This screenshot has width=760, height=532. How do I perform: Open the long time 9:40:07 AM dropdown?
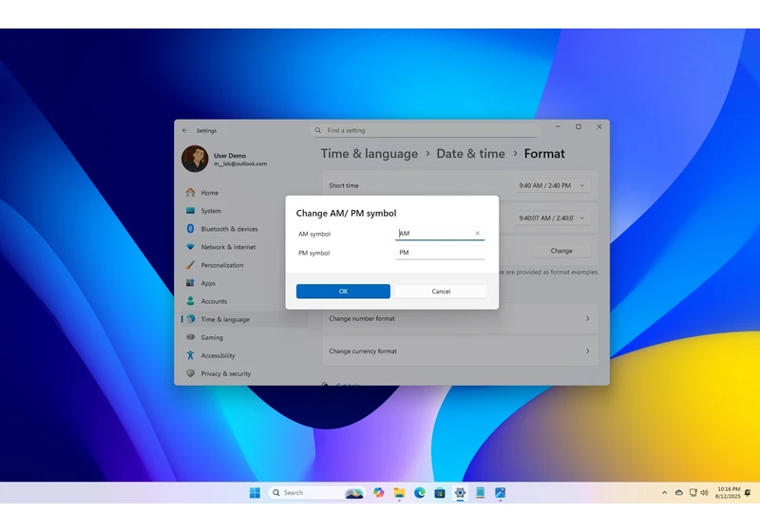click(x=552, y=218)
